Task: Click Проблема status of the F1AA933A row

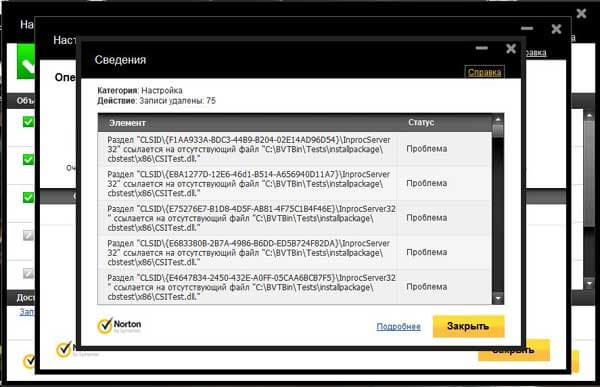Action: pyautogui.click(x=426, y=149)
